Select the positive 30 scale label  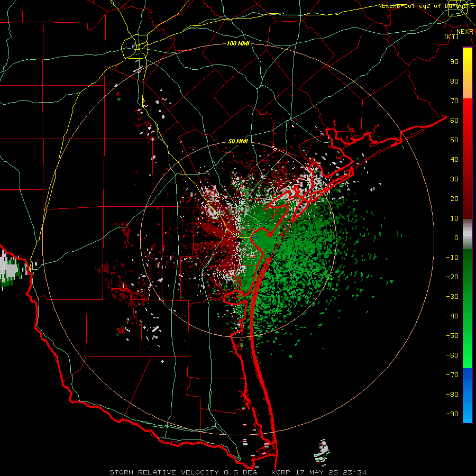click(x=454, y=179)
